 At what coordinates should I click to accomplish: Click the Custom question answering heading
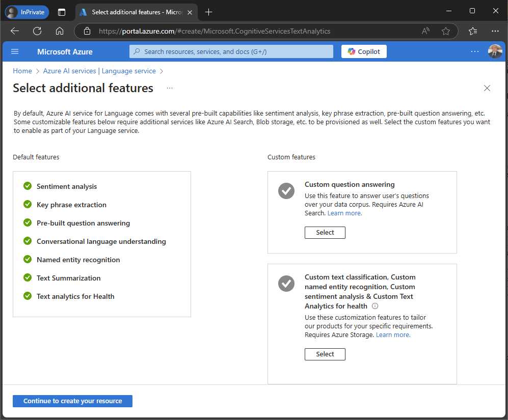point(350,185)
